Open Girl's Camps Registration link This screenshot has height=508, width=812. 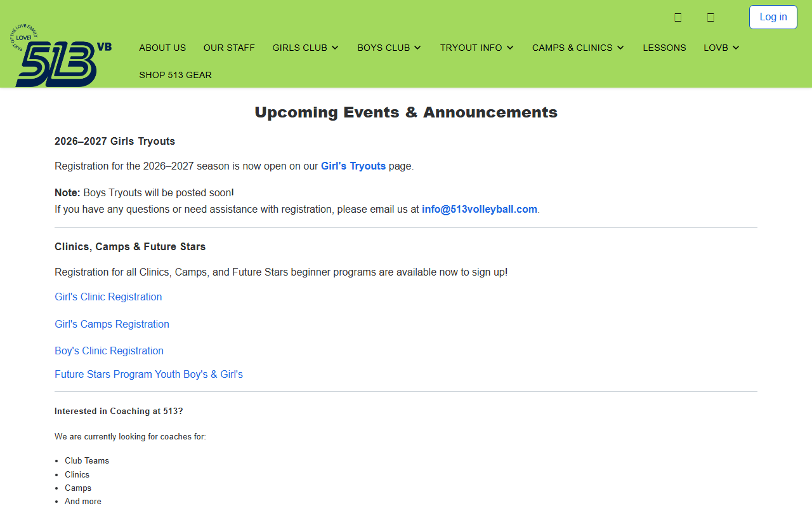point(112,324)
